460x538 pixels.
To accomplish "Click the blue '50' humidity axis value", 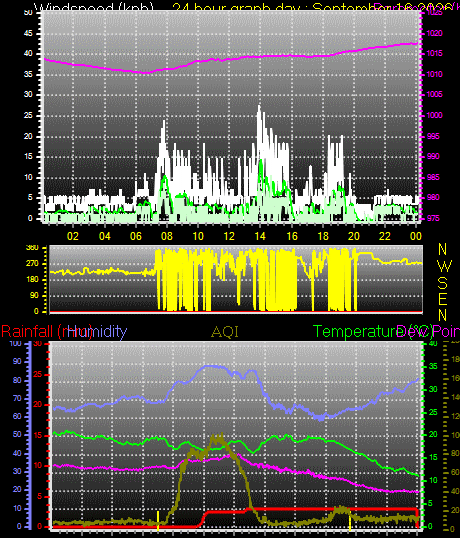I will click(x=17, y=434).
